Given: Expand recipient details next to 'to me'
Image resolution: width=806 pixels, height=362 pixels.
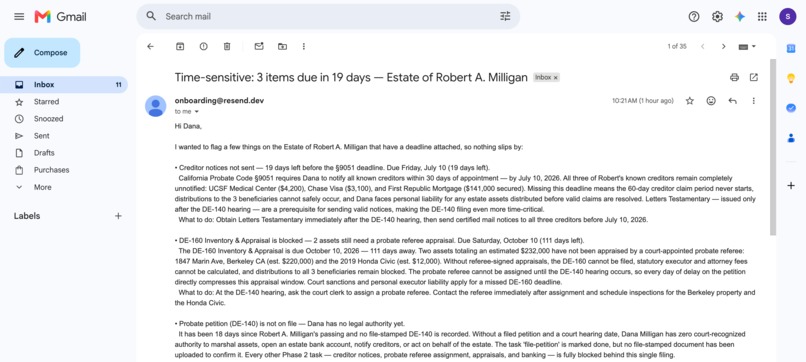Looking at the screenshot, I should pos(196,112).
